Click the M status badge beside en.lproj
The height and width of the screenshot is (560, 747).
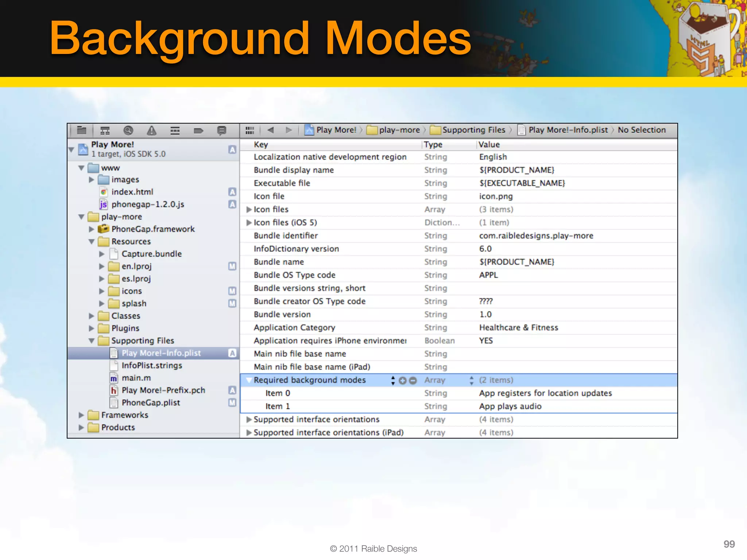click(x=232, y=266)
